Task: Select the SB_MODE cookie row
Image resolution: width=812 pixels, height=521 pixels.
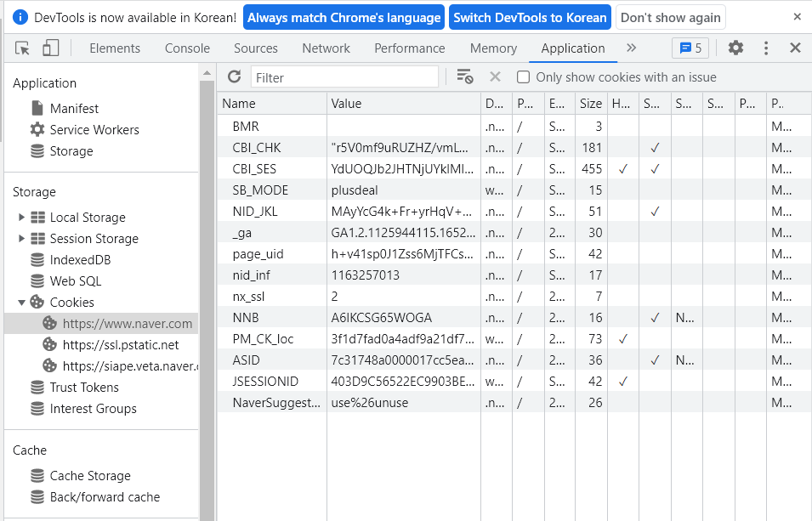Action: (x=514, y=190)
